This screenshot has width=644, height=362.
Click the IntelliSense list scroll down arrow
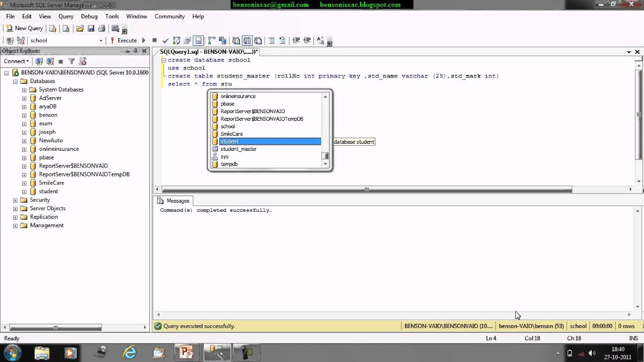pyautogui.click(x=326, y=164)
